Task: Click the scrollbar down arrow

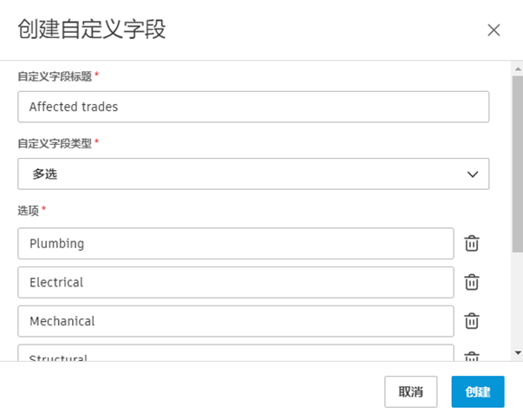Action: pyautogui.click(x=517, y=353)
